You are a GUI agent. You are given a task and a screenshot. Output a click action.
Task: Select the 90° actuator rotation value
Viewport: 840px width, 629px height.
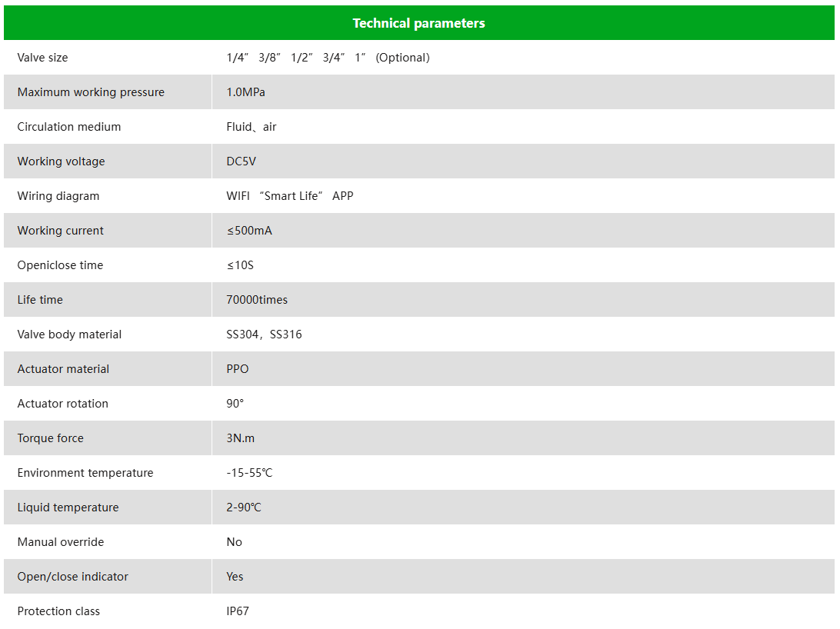(x=235, y=404)
